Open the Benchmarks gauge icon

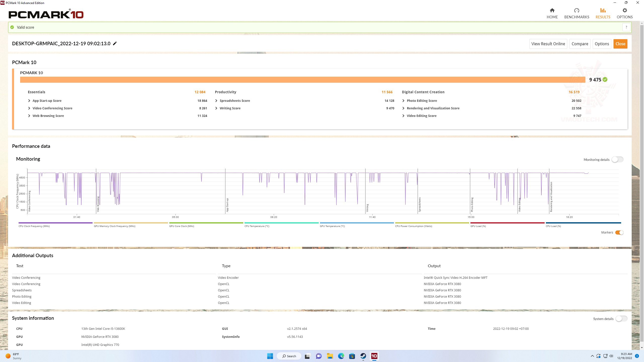[x=576, y=11]
